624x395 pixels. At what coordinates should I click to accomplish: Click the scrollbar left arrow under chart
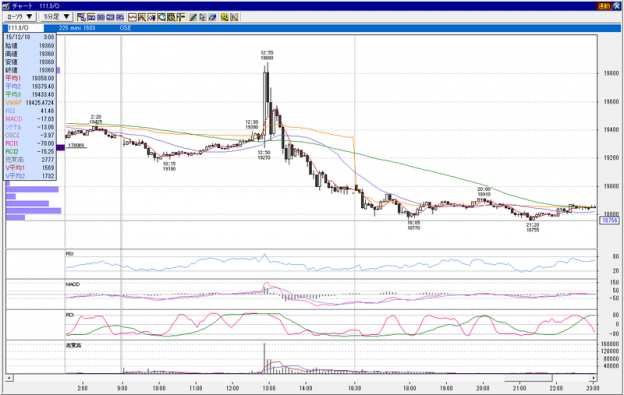click(9, 378)
